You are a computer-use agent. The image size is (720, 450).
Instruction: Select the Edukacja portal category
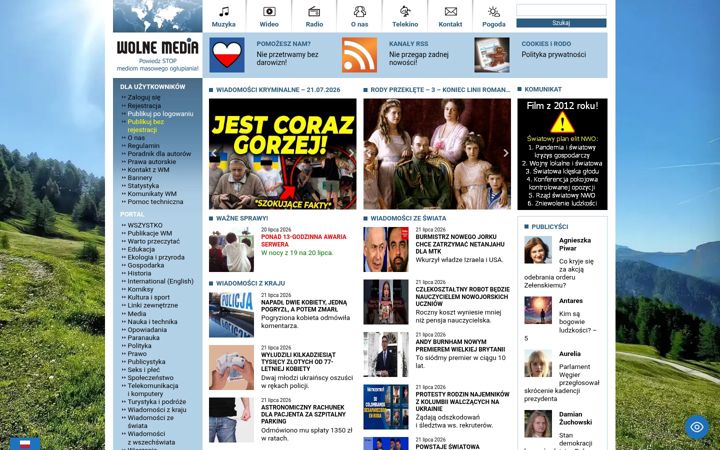[x=141, y=249]
